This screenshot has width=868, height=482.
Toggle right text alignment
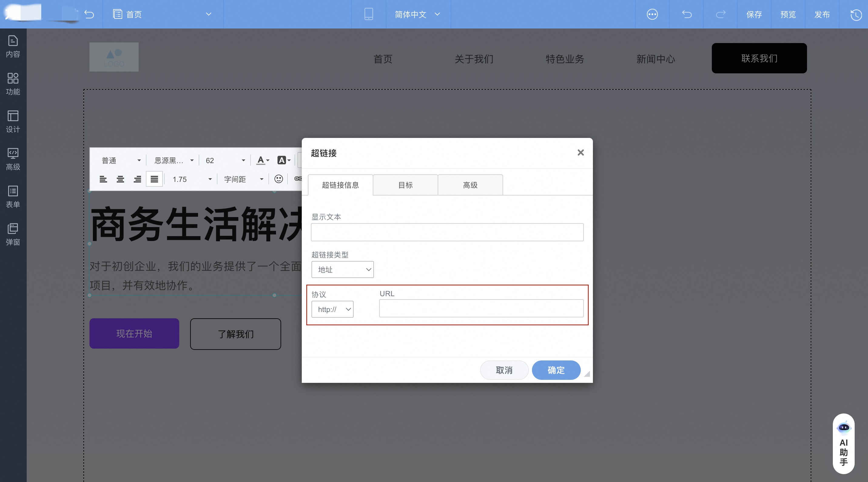coord(137,179)
